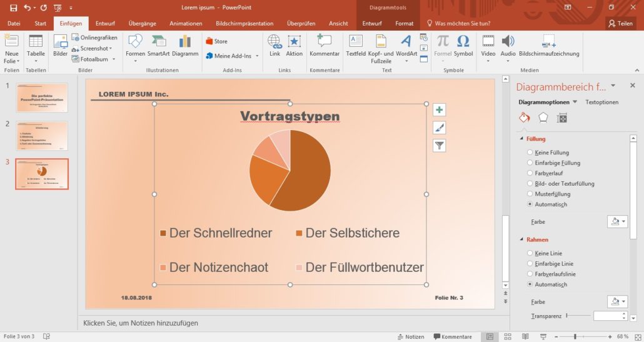Switch to the Animationen tab
This screenshot has width=644, height=342.
click(186, 23)
